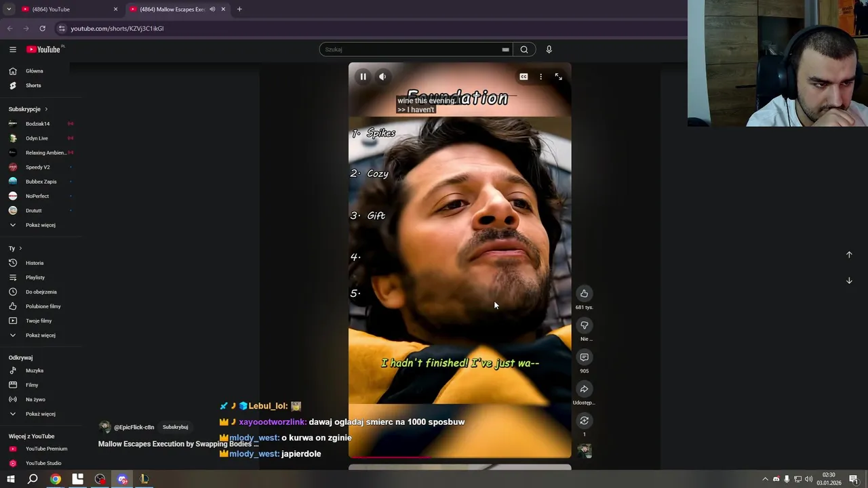View site information icon in address bar
The width and height of the screenshot is (868, 488).
click(62, 28)
